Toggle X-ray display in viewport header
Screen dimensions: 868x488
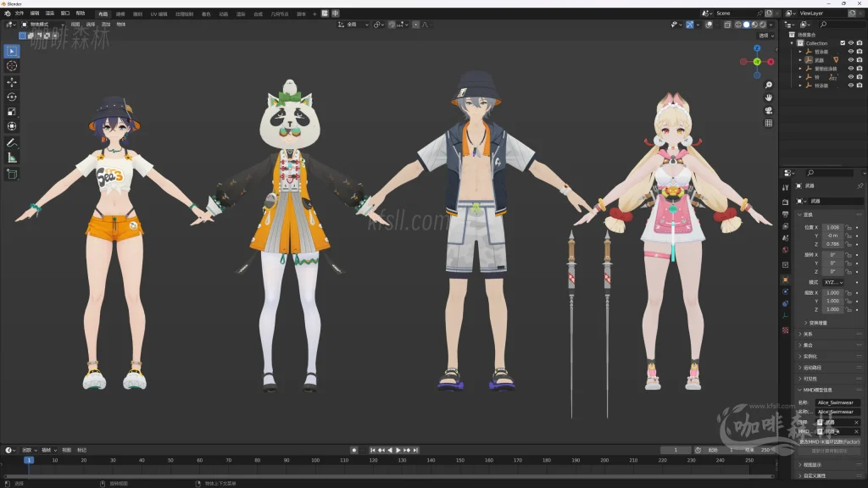pyautogui.click(x=727, y=25)
